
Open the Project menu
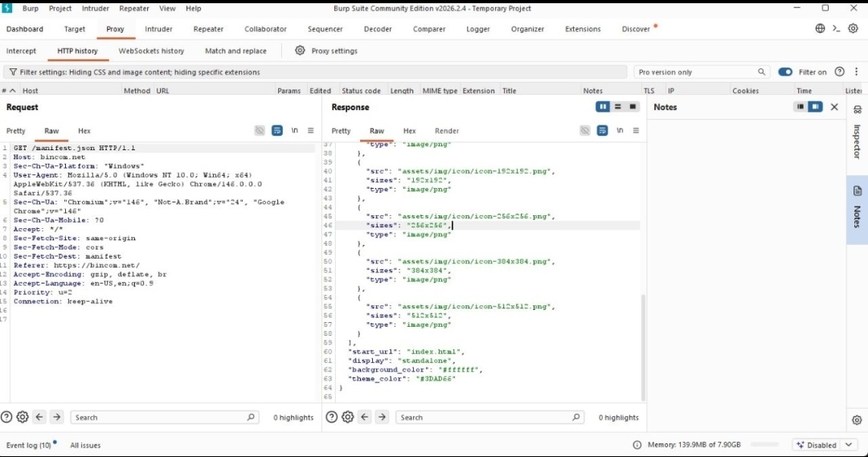[x=59, y=8]
